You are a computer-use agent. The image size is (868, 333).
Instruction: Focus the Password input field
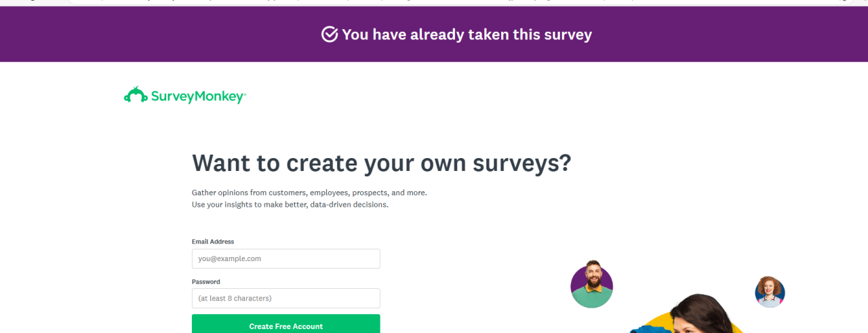(285, 298)
